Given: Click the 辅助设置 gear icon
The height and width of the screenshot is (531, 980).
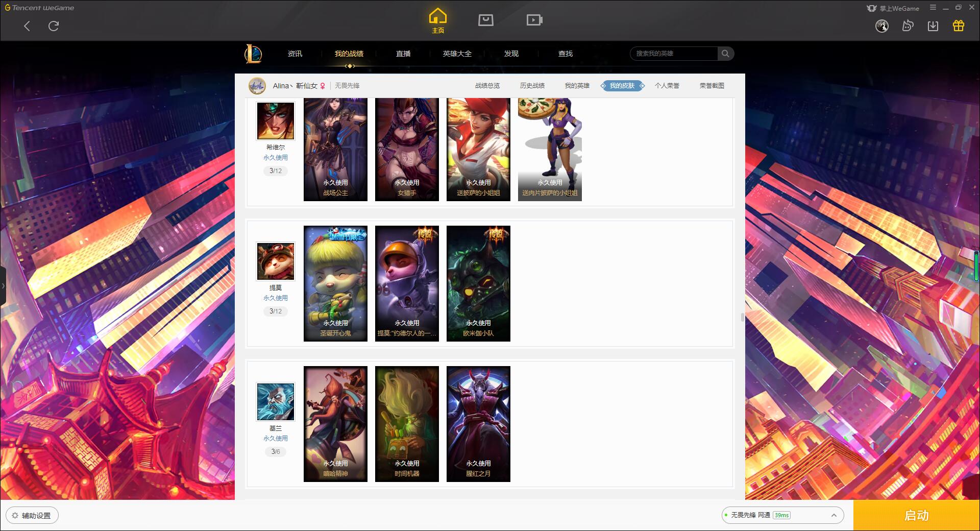Looking at the screenshot, I should (x=15, y=516).
